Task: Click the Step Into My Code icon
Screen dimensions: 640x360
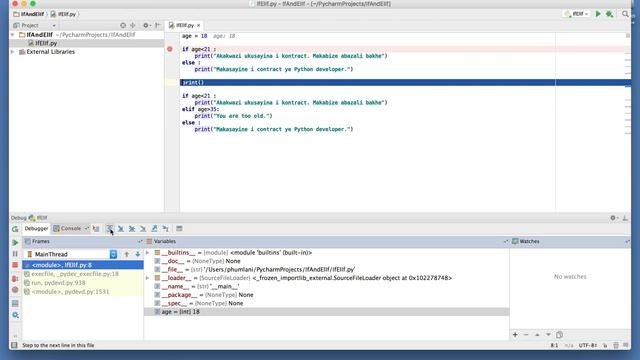Action: [132, 229]
